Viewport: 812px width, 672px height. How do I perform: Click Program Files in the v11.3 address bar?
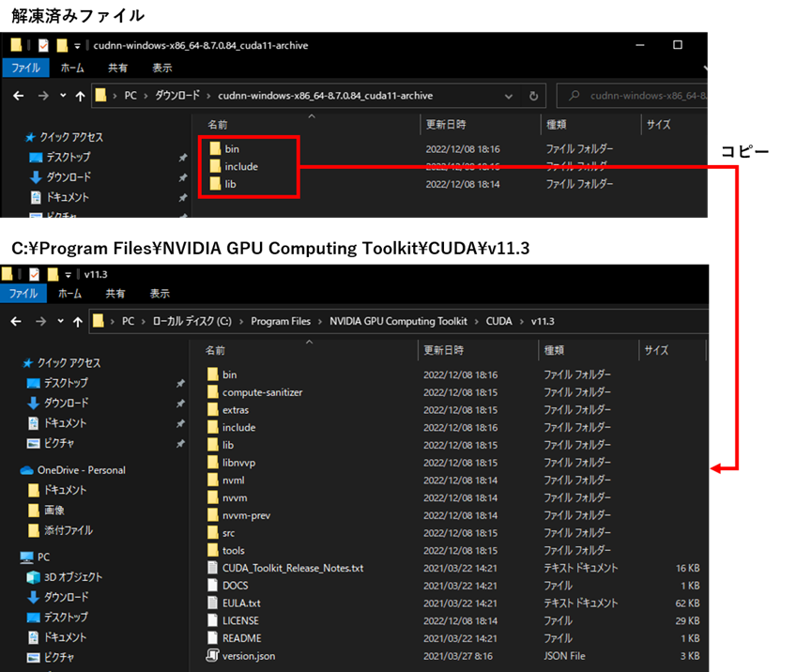point(281,322)
